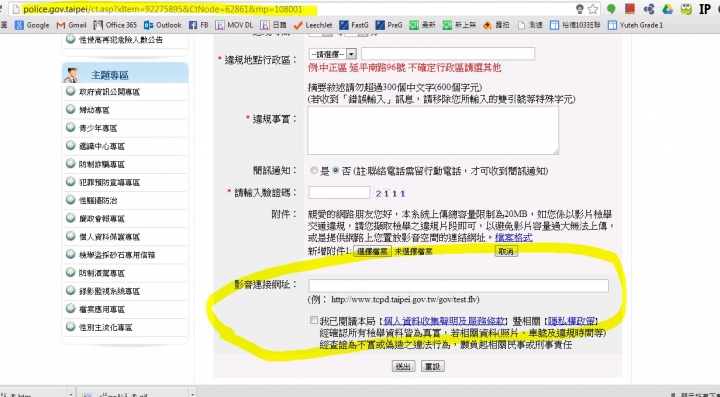The image size is (720, 397).
Task: Click the green pin extension icon
Action: 611,9
